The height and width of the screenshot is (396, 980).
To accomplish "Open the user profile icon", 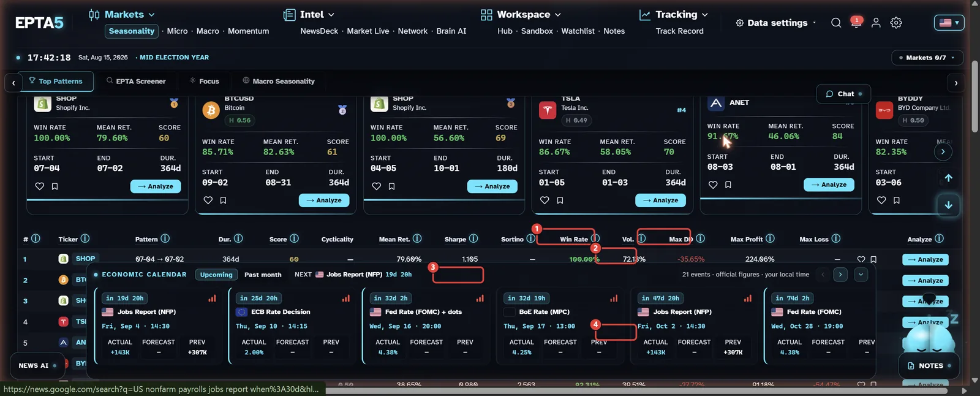I will 876,23.
